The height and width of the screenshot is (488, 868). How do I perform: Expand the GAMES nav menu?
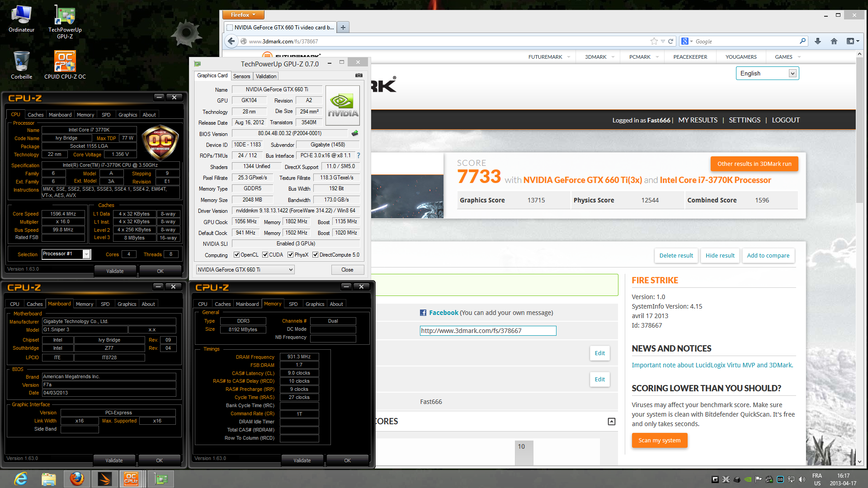[788, 57]
